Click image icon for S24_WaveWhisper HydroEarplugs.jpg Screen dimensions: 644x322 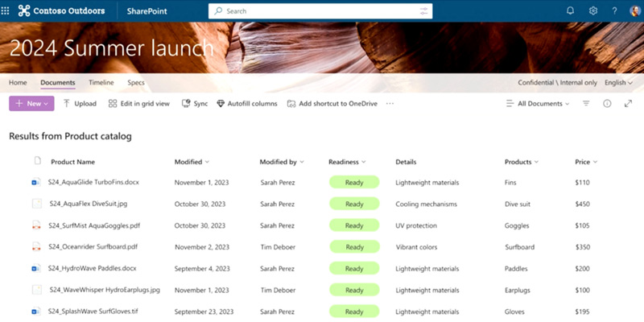37,290
